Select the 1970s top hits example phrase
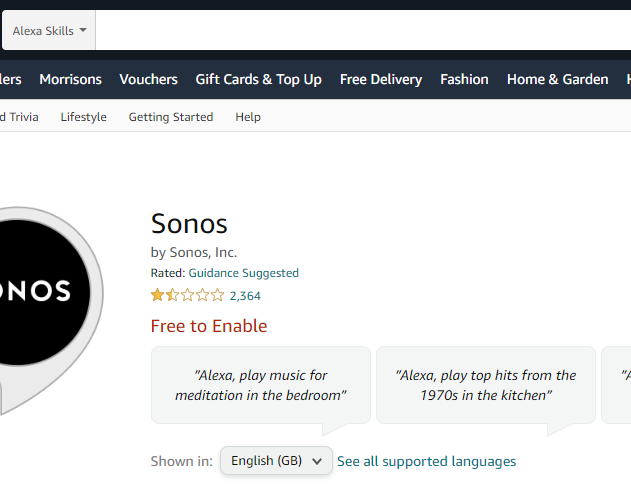 (x=487, y=385)
